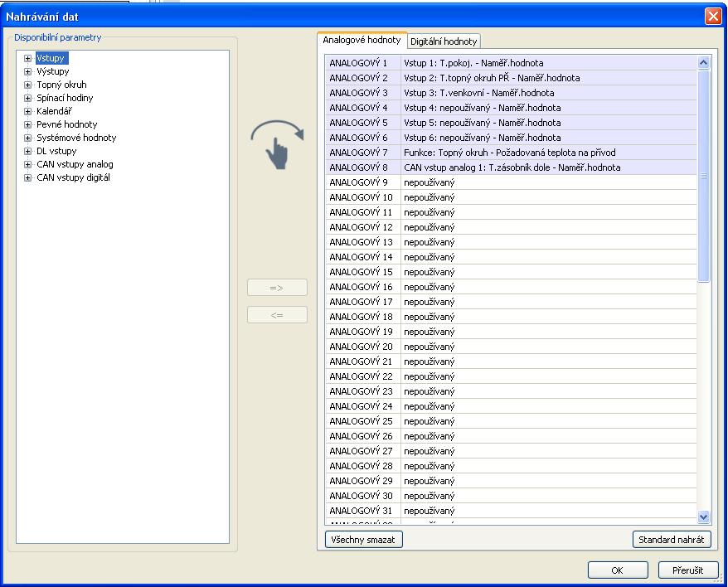Select the ANALOGOVÝ 9 row
728x587 pixels.
pyautogui.click(x=512, y=182)
